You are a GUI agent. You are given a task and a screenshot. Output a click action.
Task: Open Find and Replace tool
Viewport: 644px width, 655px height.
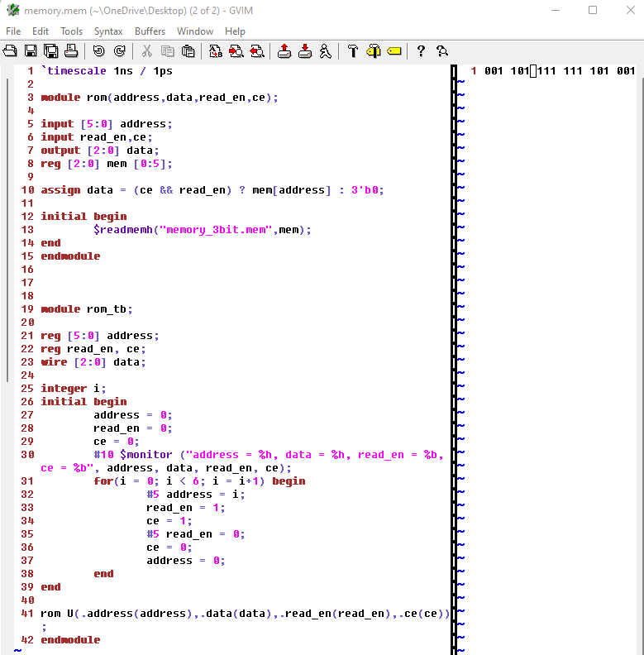click(216, 51)
